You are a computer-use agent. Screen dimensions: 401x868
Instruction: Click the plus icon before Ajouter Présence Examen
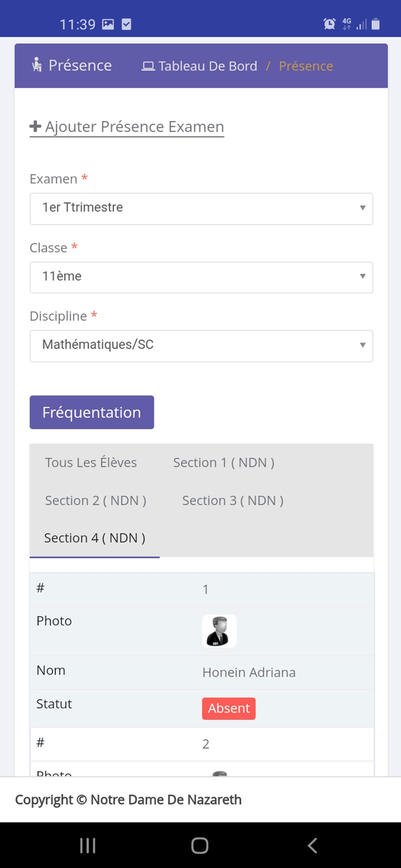click(x=36, y=126)
